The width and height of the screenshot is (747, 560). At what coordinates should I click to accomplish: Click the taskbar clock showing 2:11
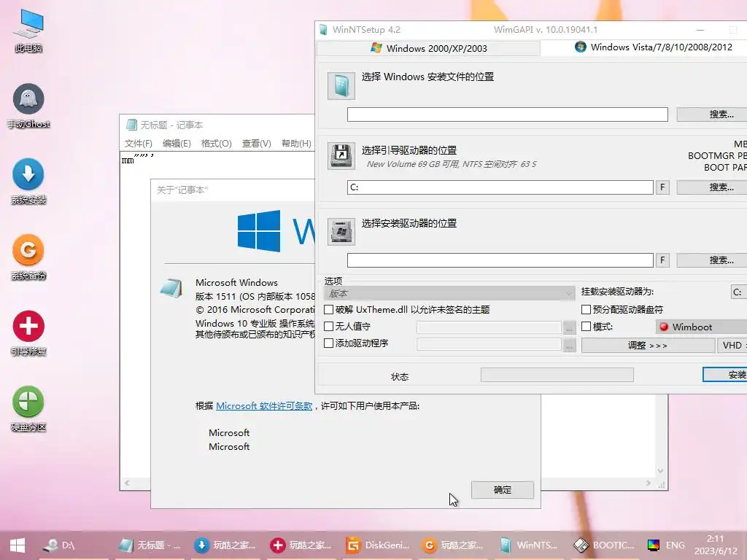(x=716, y=545)
